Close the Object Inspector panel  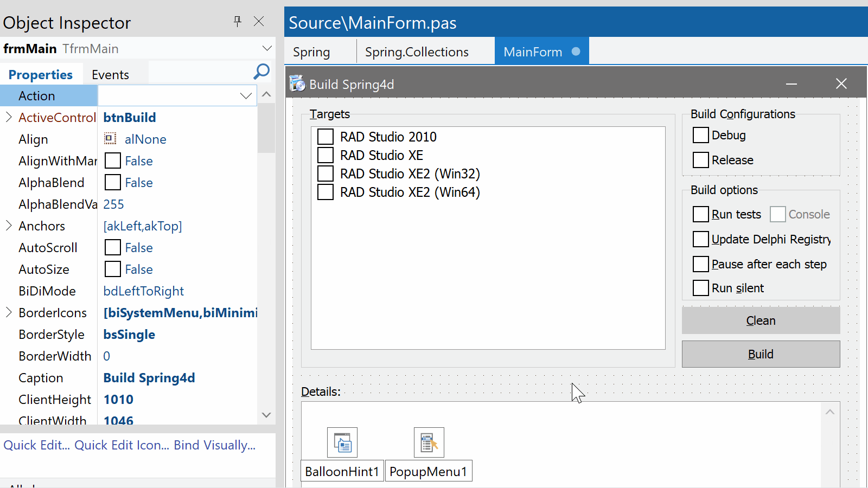point(259,21)
